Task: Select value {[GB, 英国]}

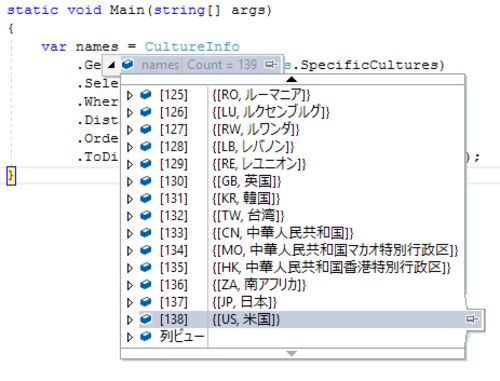Action: 247,182
